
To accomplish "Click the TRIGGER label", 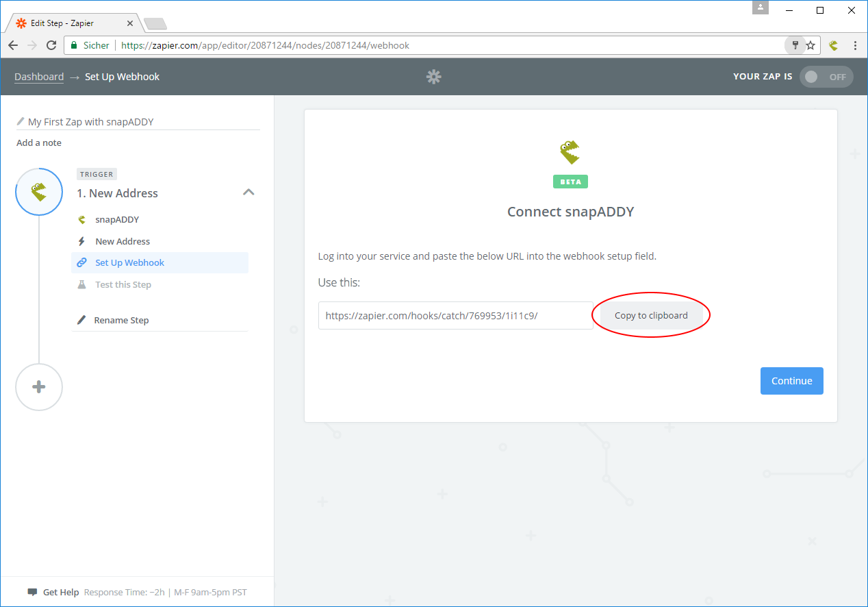I will tap(97, 174).
